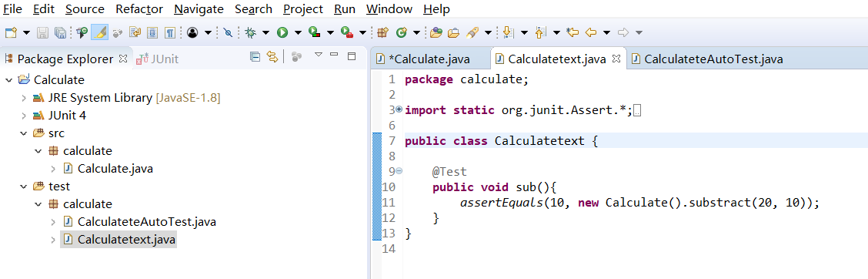868x279 pixels.
Task: Open External Tools dropdown arrow
Action: (x=362, y=33)
